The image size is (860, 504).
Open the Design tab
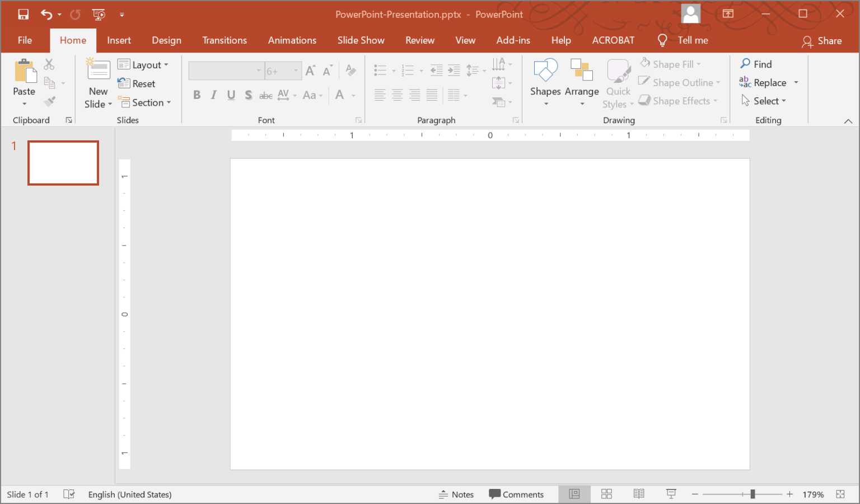[166, 40]
